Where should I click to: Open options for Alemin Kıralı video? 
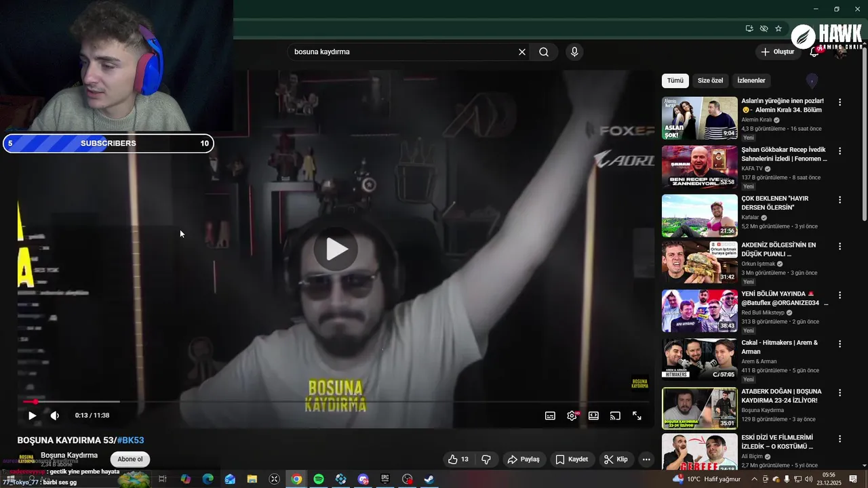click(x=840, y=102)
